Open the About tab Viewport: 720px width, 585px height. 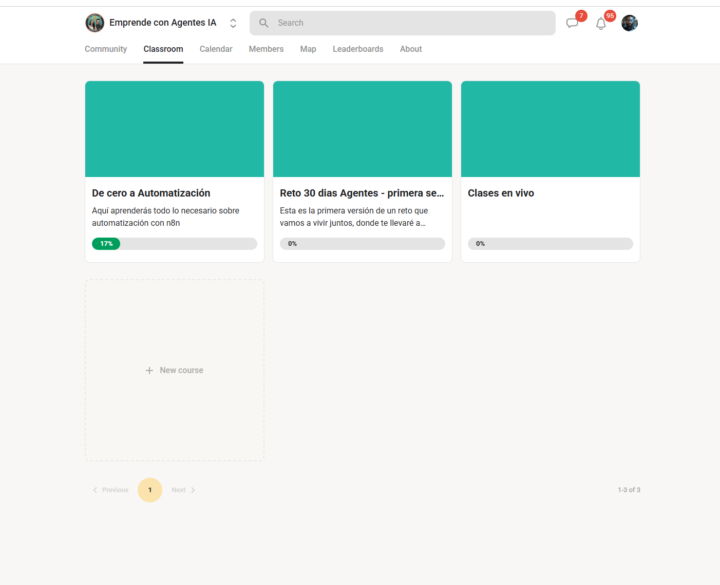click(411, 49)
